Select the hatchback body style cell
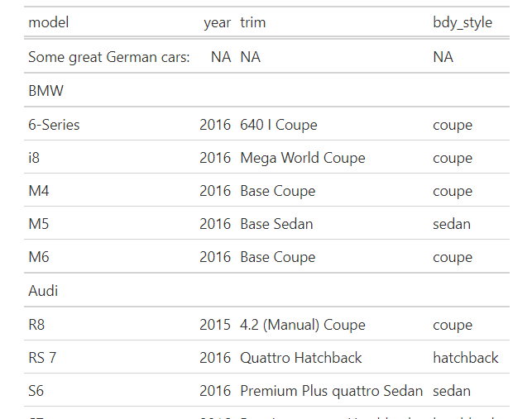532x419 pixels. tap(466, 358)
